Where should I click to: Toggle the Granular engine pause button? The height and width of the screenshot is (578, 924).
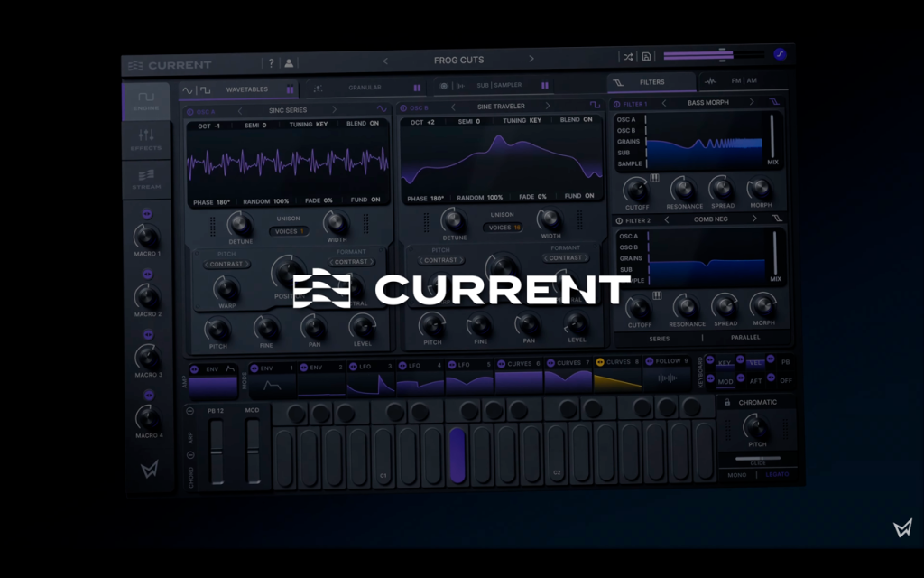tap(417, 88)
